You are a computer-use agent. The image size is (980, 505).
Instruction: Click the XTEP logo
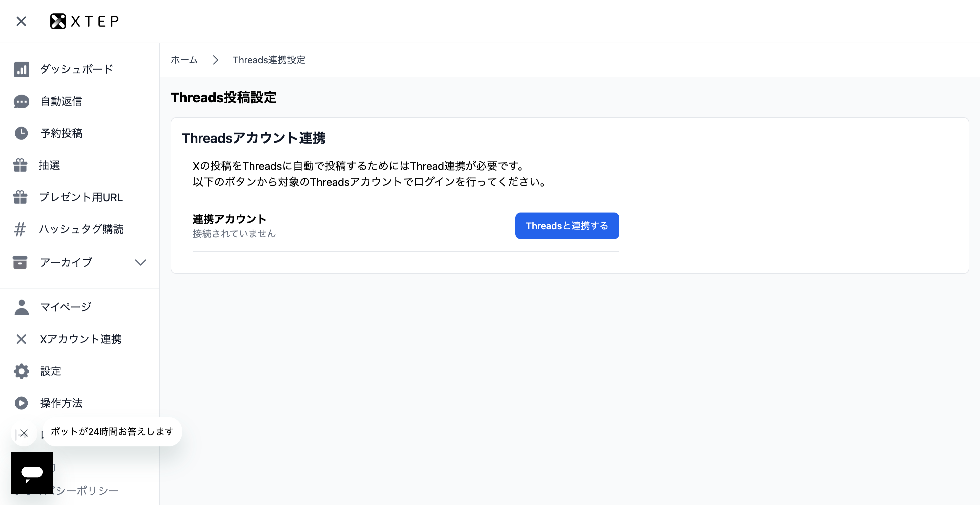(84, 21)
